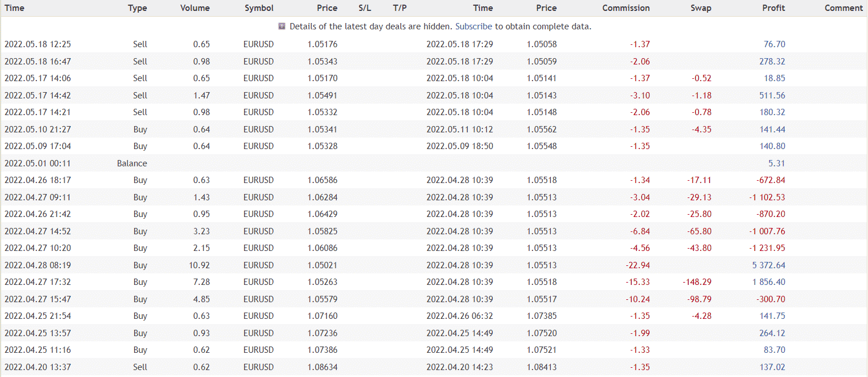This screenshot has height=377, width=868.
Task: Click profit 1 856.40
Action: click(768, 282)
